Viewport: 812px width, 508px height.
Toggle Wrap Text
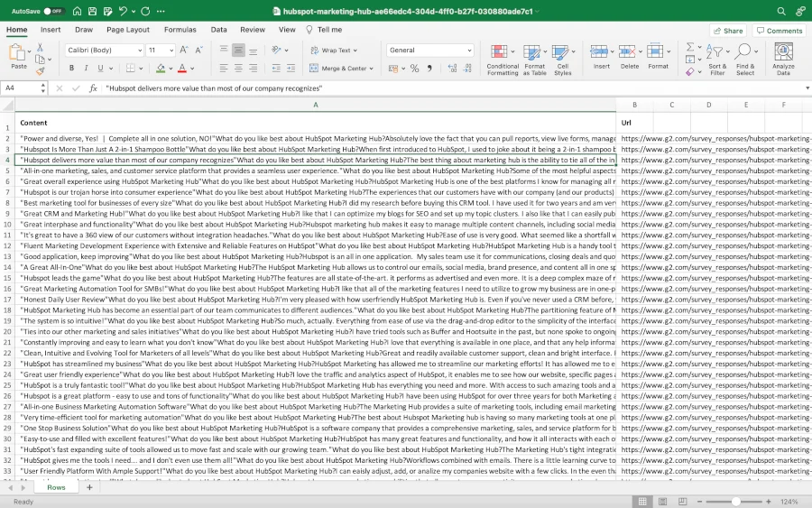pos(334,51)
